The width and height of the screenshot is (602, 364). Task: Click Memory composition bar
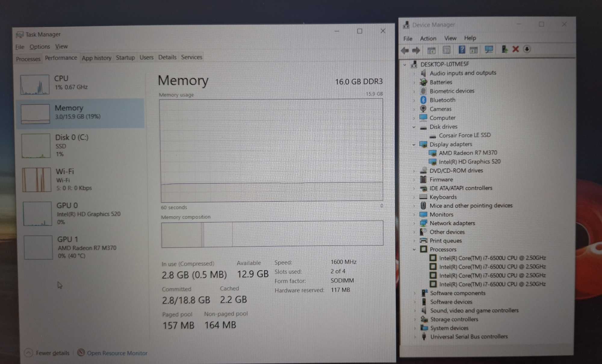point(272,234)
